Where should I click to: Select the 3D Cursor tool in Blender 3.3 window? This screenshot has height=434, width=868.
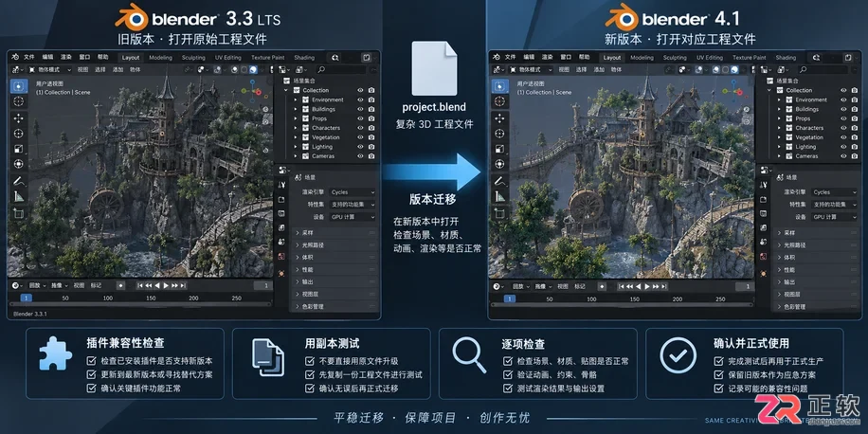pos(19,100)
